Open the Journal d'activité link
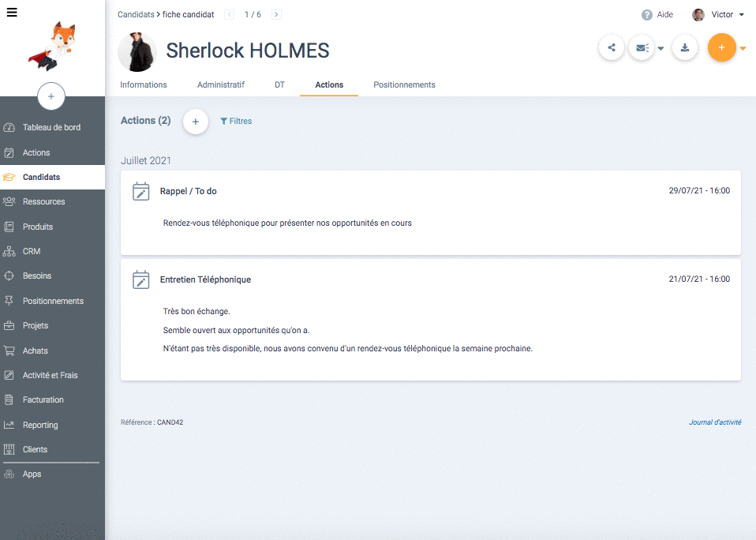 (715, 422)
